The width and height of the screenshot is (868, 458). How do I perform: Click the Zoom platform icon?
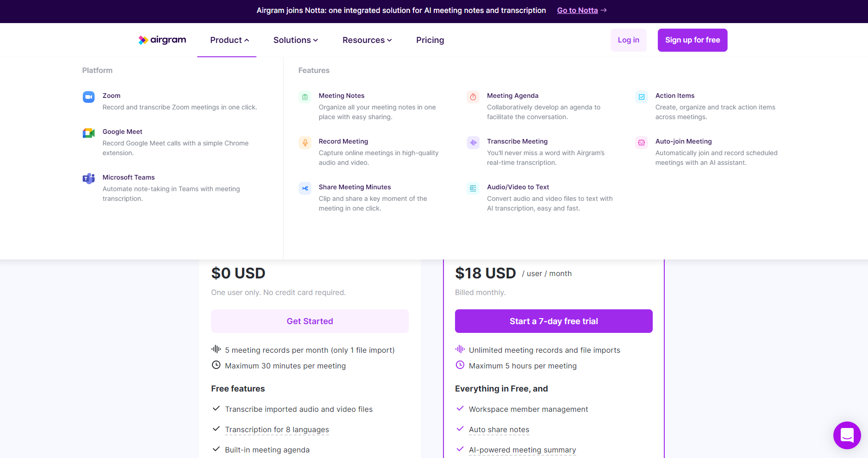[89, 97]
